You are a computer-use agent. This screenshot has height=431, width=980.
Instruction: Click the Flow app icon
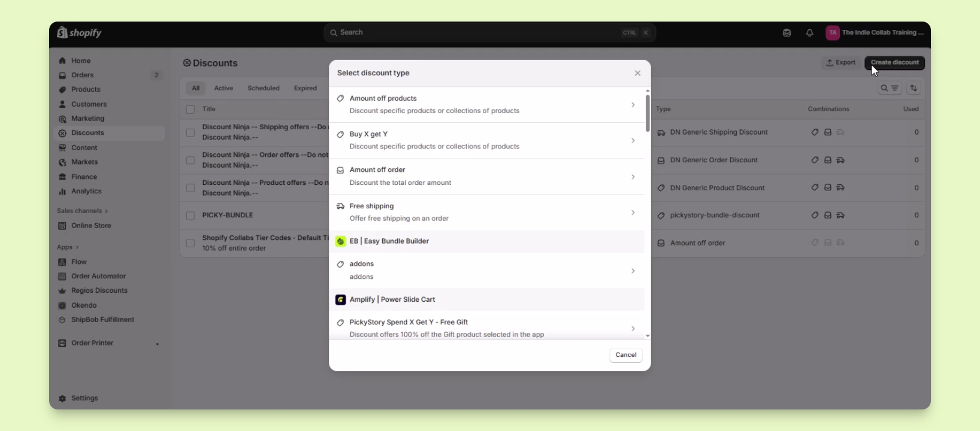pyautogui.click(x=62, y=262)
